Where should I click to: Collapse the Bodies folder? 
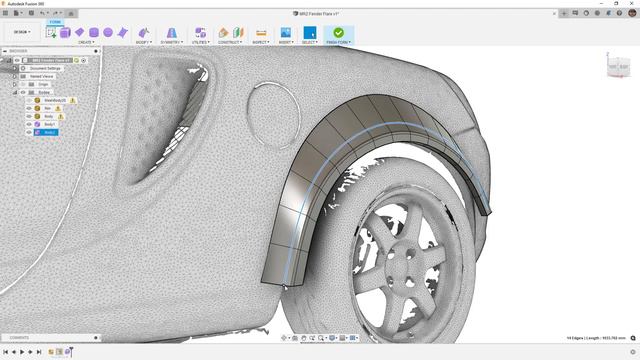pos(15,92)
